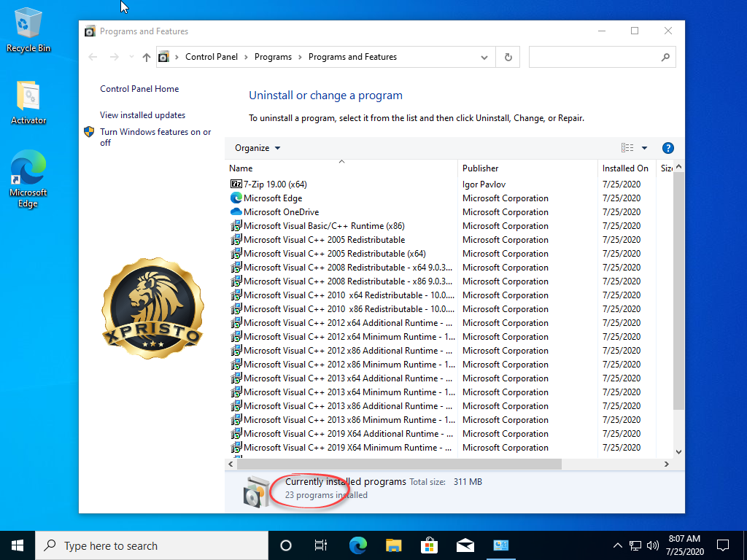Screen dimensions: 747x560
Task: Open Help with the blue question mark
Action: coord(668,148)
